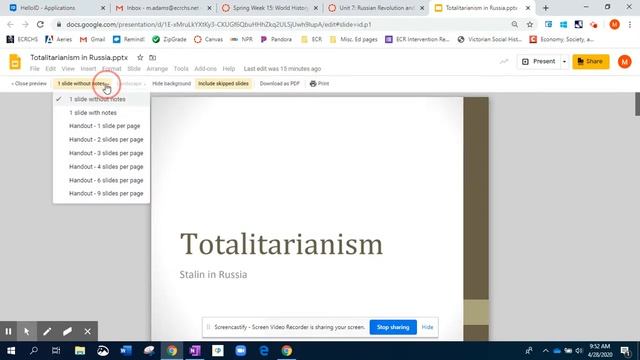Viewport: 640px width, 360px height.
Task: Open Word from the taskbar
Action: coord(126,351)
